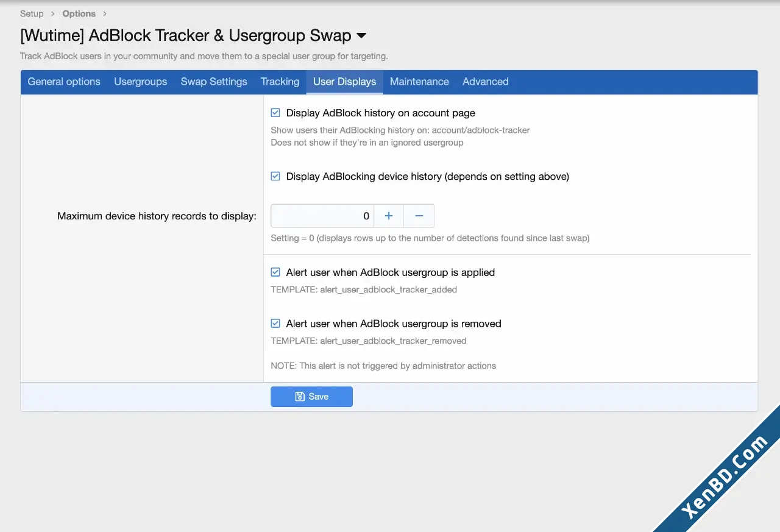Increase maximum device history records with plus
Viewport: 780px width, 532px height.
click(389, 216)
